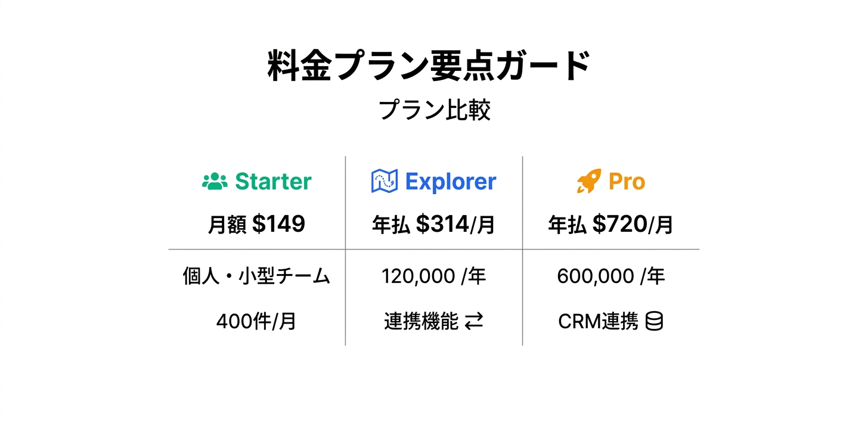Select the Pro plan name
The image size is (868, 429).
pos(627,181)
